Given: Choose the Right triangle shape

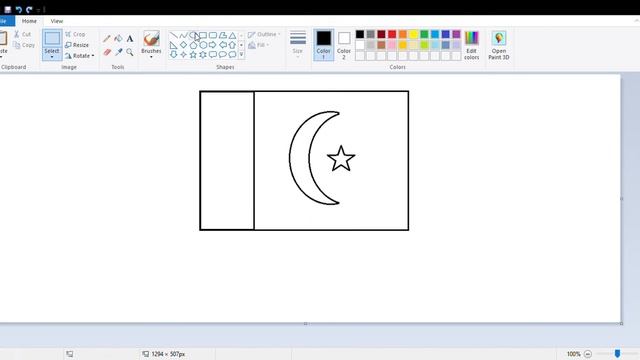Looking at the screenshot, I should coord(173,45).
